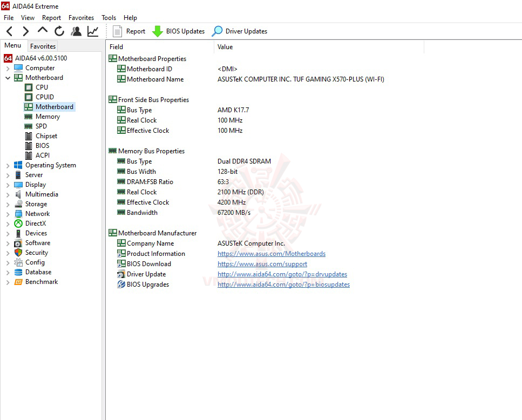Click the Multimedia speaker icon

click(x=18, y=194)
